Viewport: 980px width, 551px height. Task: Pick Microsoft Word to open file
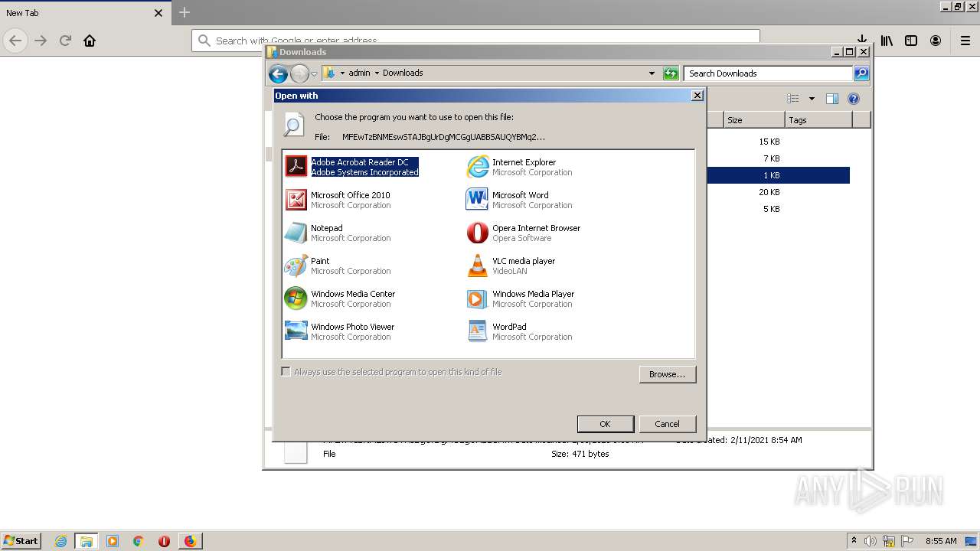coord(520,200)
